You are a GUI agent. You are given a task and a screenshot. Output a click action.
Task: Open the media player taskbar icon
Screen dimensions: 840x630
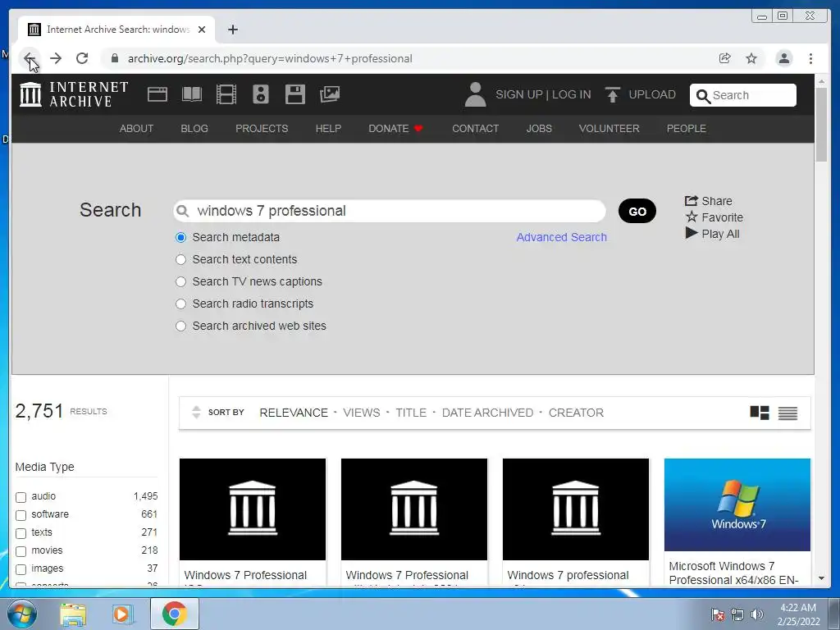coord(123,614)
